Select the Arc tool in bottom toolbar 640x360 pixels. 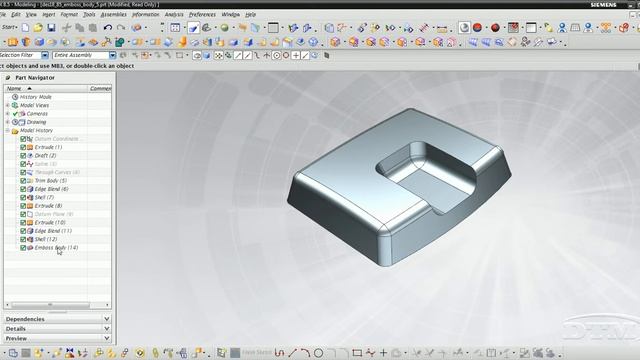(x=305, y=353)
